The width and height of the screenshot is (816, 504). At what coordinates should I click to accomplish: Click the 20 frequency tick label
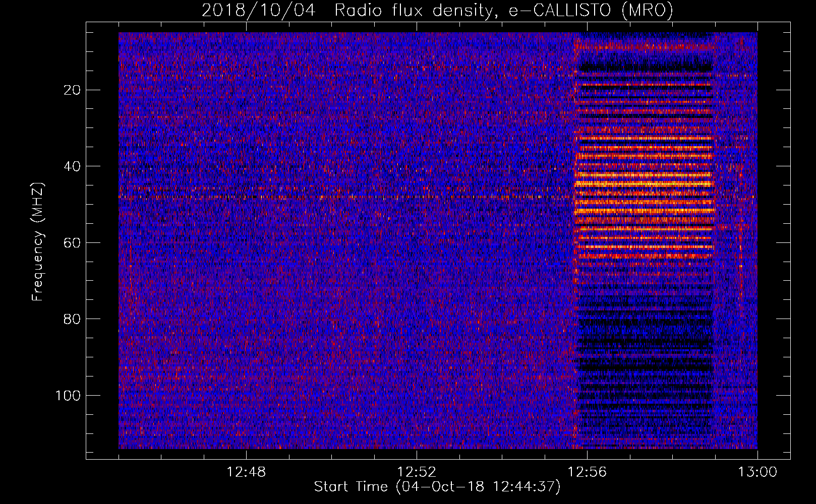click(x=72, y=90)
